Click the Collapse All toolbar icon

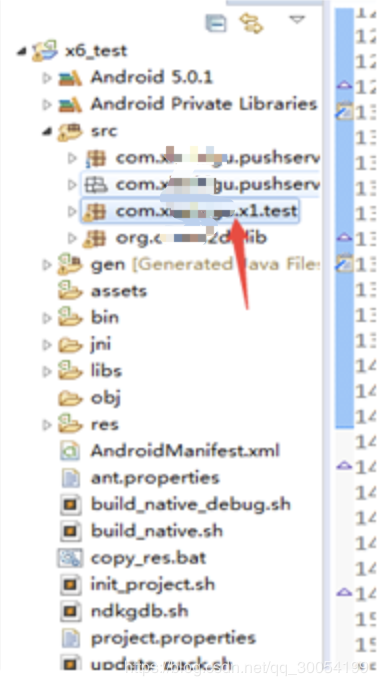(x=216, y=23)
